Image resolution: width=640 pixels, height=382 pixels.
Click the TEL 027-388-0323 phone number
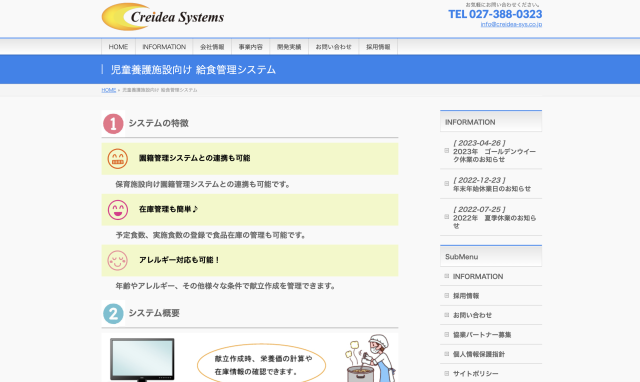coord(495,14)
